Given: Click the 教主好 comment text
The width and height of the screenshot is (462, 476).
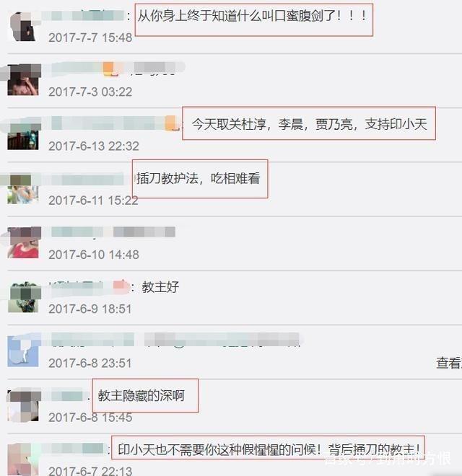Looking at the screenshot, I should (x=160, y=287).
